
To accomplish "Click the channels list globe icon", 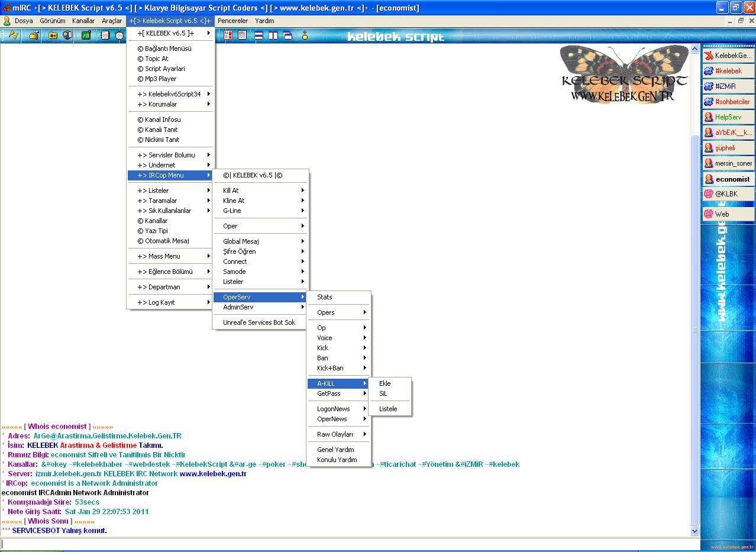I will click(67, 35).
